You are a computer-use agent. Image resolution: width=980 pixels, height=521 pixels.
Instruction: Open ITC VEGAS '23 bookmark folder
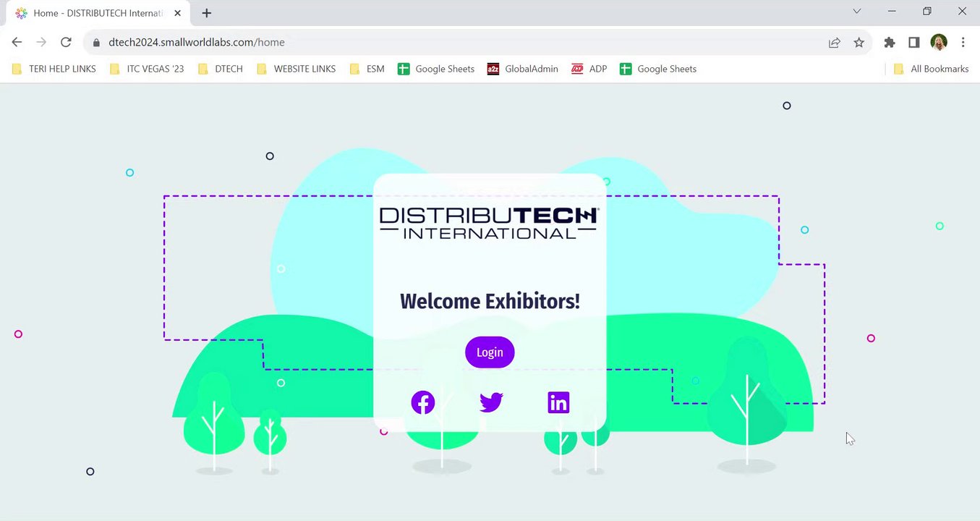(147, 69)
